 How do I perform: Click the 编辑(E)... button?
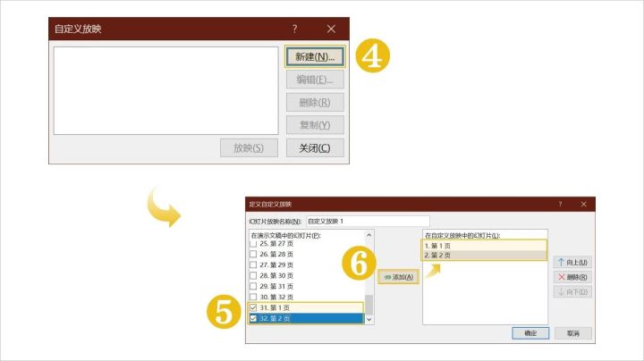(315, 80)
